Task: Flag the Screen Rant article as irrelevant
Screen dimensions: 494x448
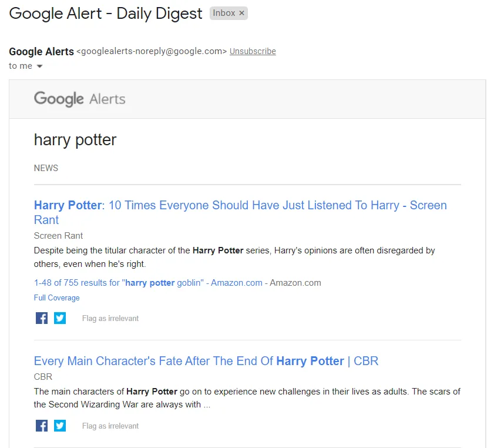Action: click(x=110, y=318)
